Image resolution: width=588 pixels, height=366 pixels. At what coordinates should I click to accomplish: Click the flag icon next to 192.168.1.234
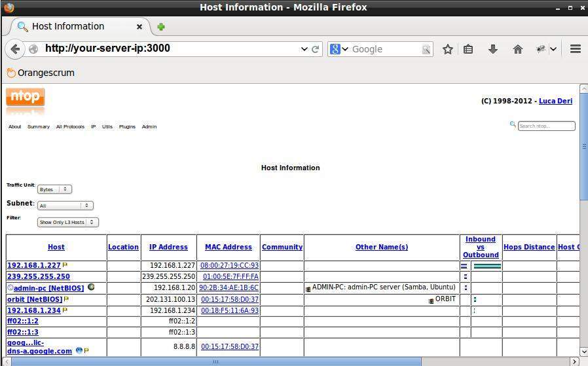(x=65, y=310)
